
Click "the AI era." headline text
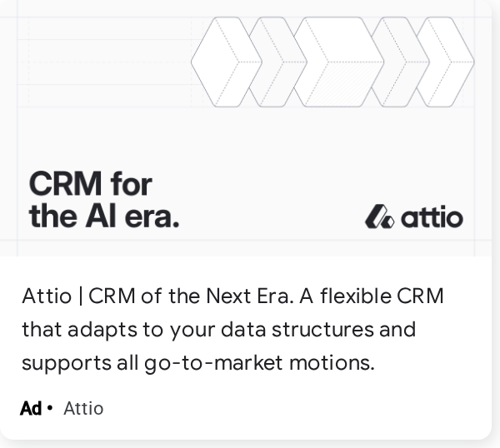(104, 216)
